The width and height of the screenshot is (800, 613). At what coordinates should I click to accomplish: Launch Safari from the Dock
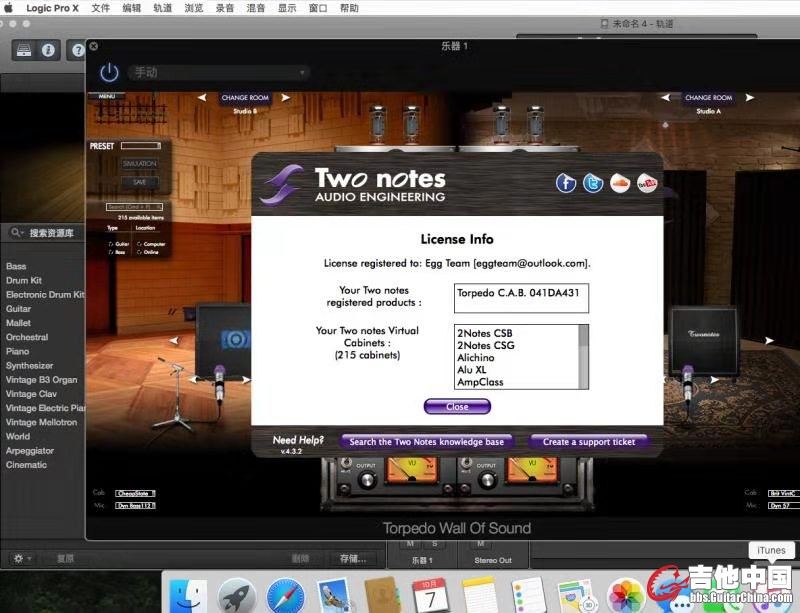286,595
